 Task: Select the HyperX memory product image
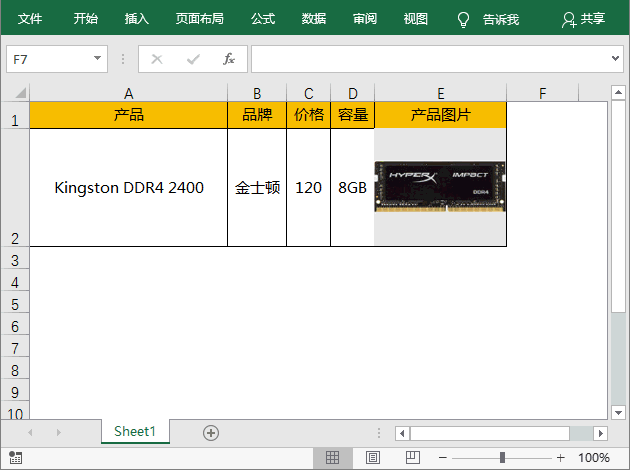(440, 186)
